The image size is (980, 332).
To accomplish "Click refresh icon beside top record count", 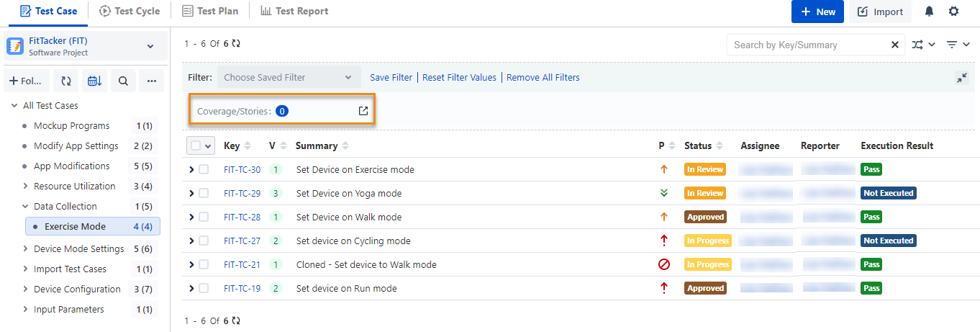I will (236, 43).
